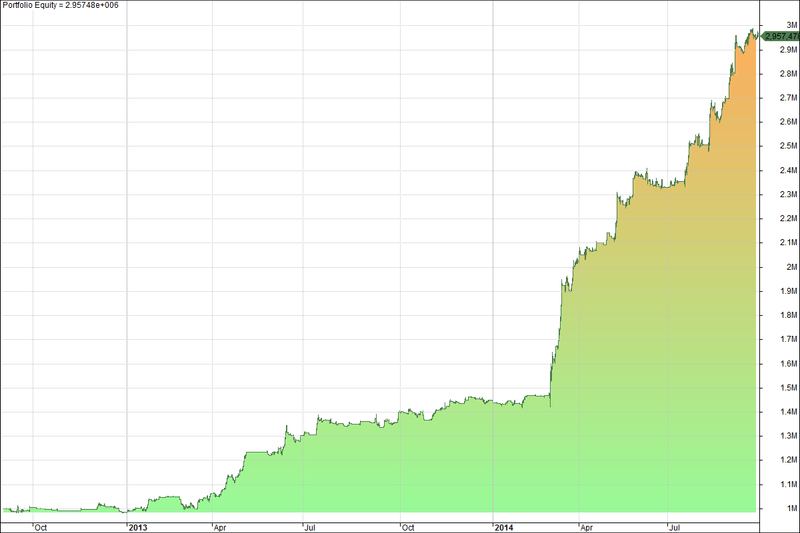
Task: Click the 2.3M y-axis label
Action: (789, 194)
